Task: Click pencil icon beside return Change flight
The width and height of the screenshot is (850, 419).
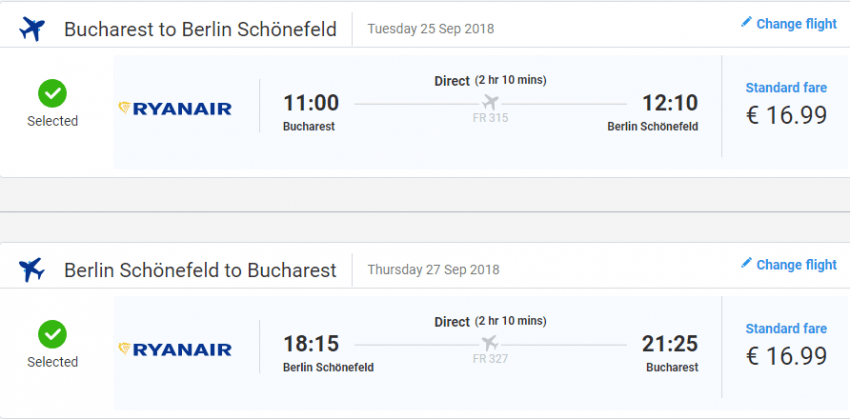Action: click(746, 263)
